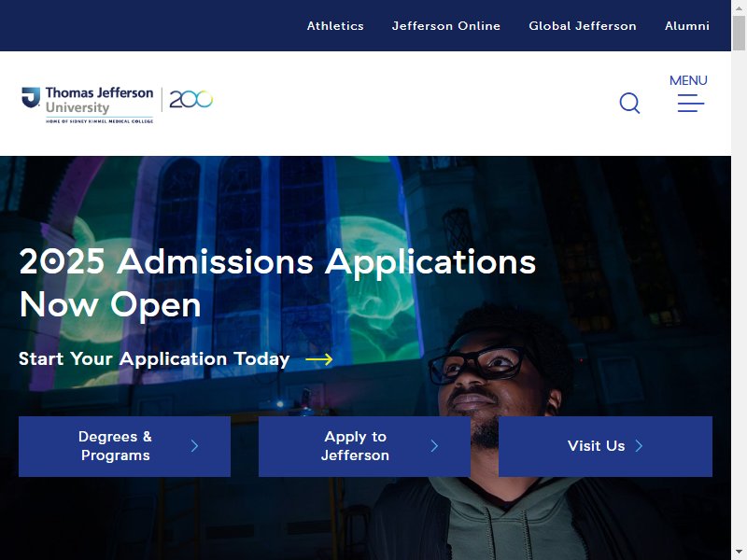The image size is (747, 560).
Task: Select Global Jefferson in top bar
Action: [x=582, y=26]
